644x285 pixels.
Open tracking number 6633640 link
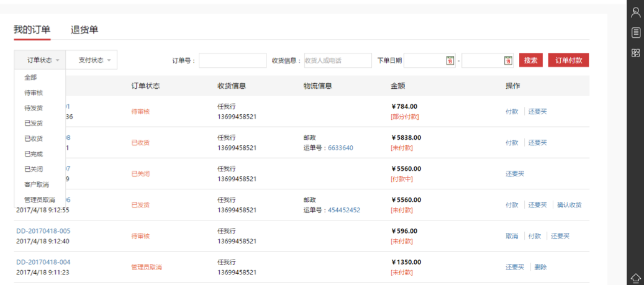pos(340,148)
